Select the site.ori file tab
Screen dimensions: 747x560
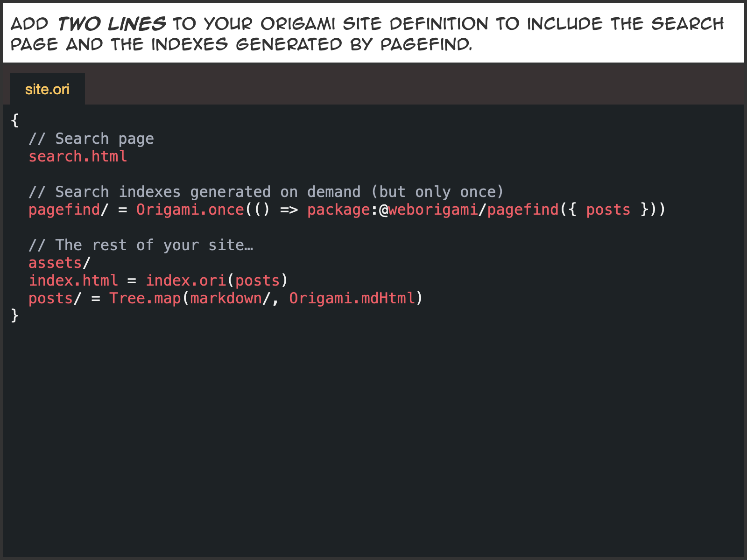coord(47,89)
